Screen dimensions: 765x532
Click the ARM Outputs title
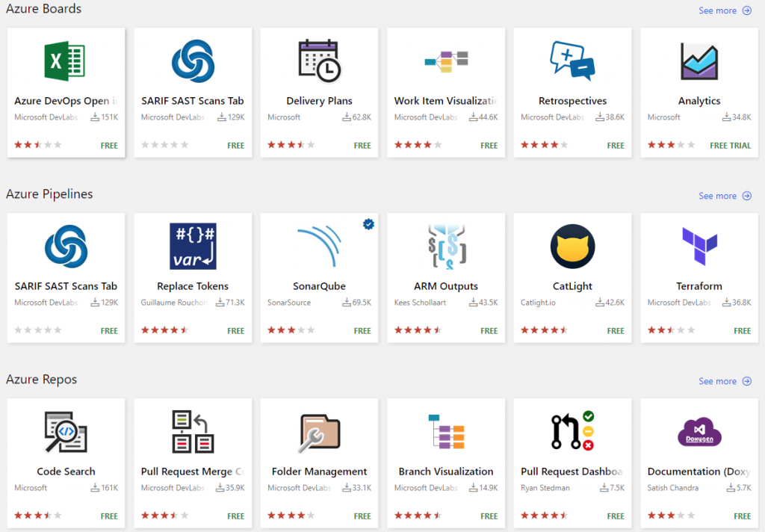coord(446,286)
